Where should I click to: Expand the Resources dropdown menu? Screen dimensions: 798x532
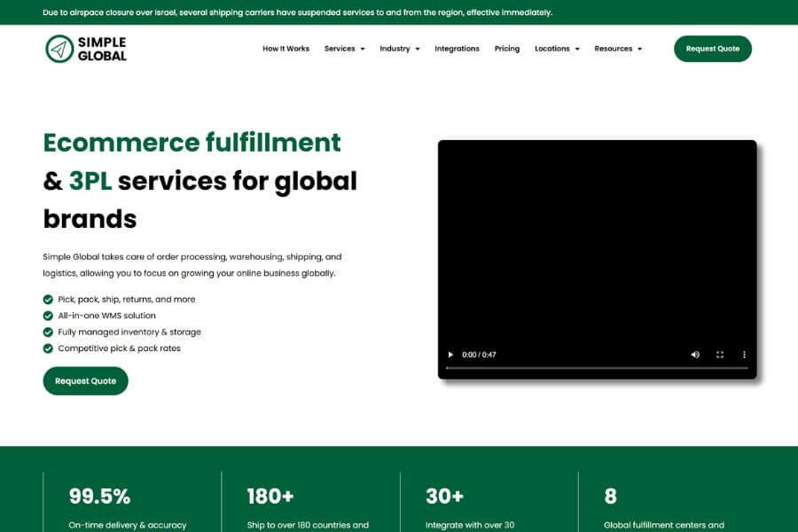(618, 49)
